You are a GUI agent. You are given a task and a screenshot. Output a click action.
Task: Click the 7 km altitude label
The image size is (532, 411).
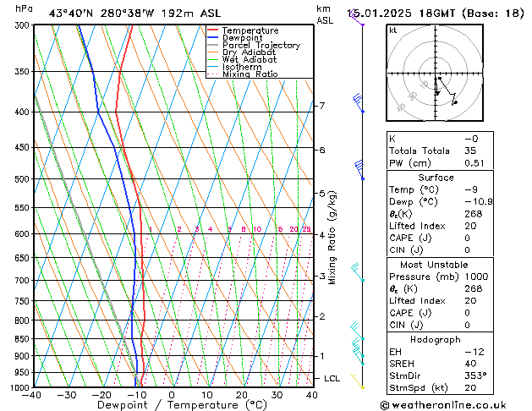tap(322, 106)
